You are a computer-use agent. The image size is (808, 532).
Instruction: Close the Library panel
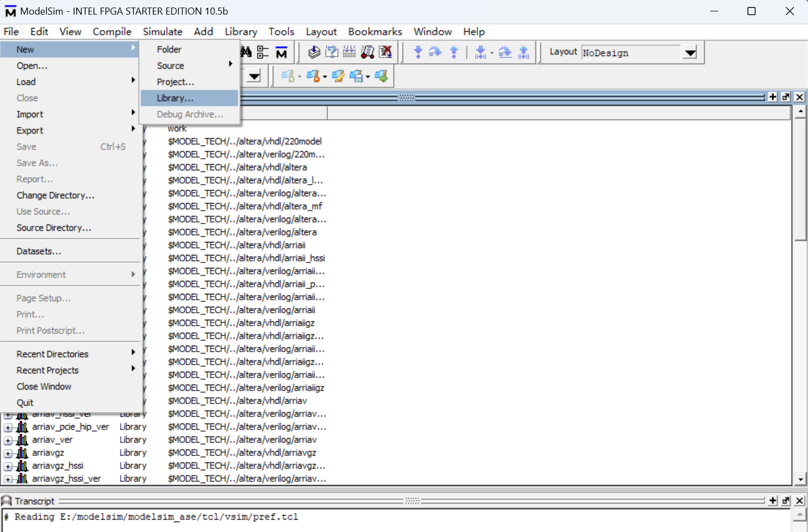(799, 97)
